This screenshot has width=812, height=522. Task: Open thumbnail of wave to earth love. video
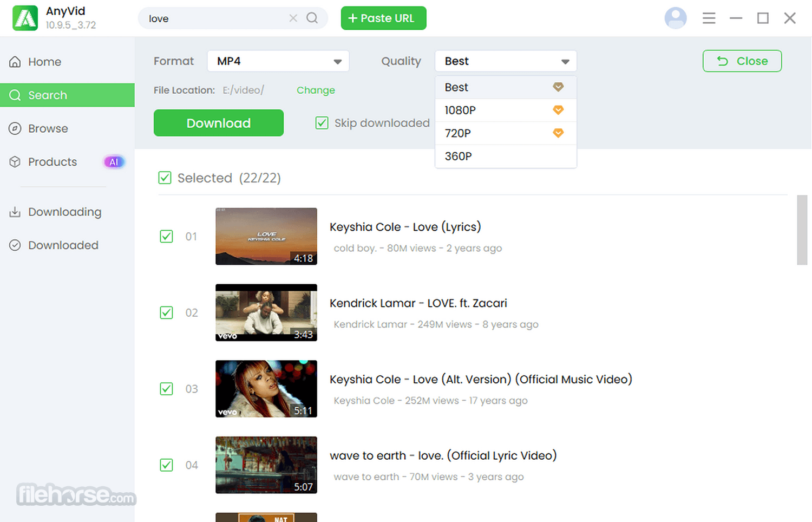266,465
